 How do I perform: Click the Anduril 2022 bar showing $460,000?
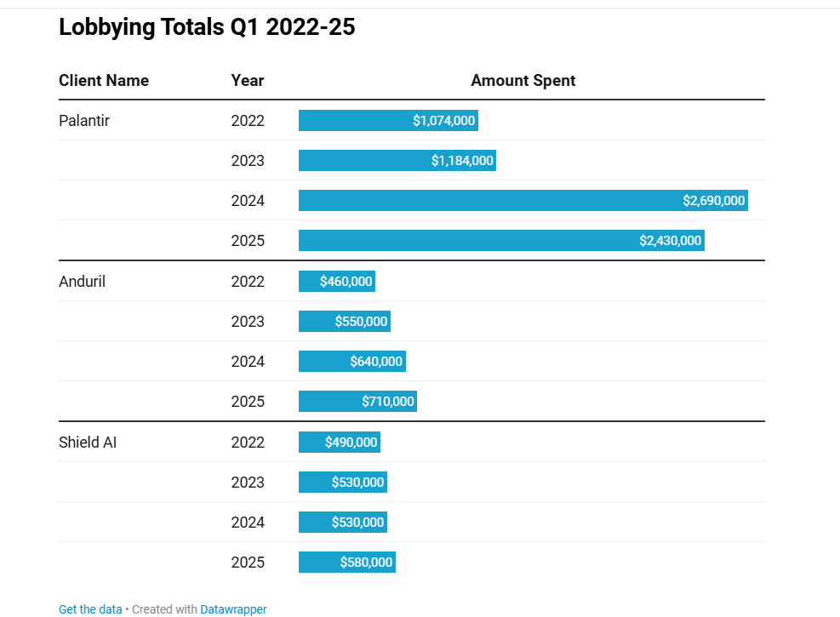click(x=336, y=282)
